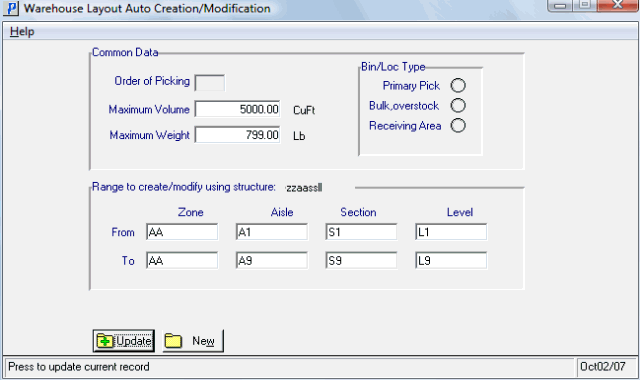Click the To Level field L9
The image size is (640, 380).
coord(451,260)
